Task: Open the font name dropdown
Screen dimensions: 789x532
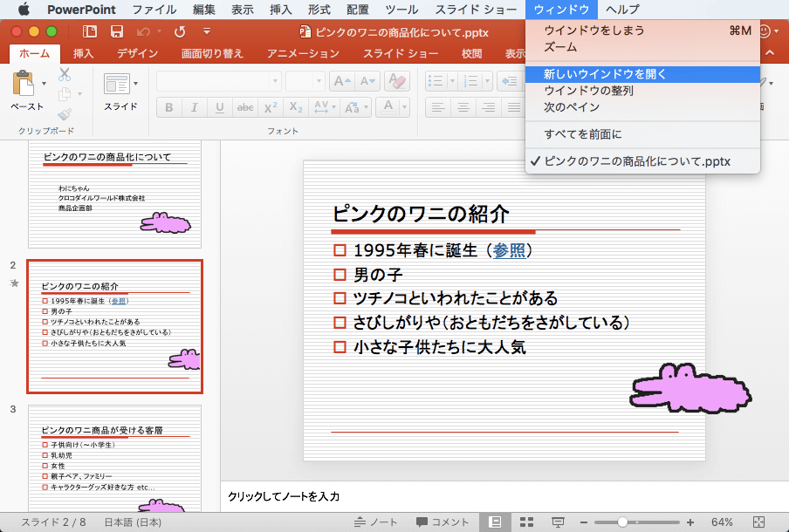Action: (x=276, y=82)
